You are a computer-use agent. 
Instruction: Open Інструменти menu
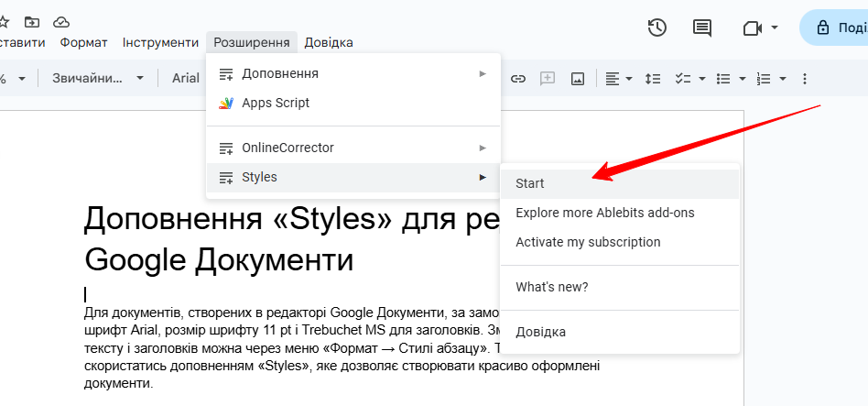point(160,43)
